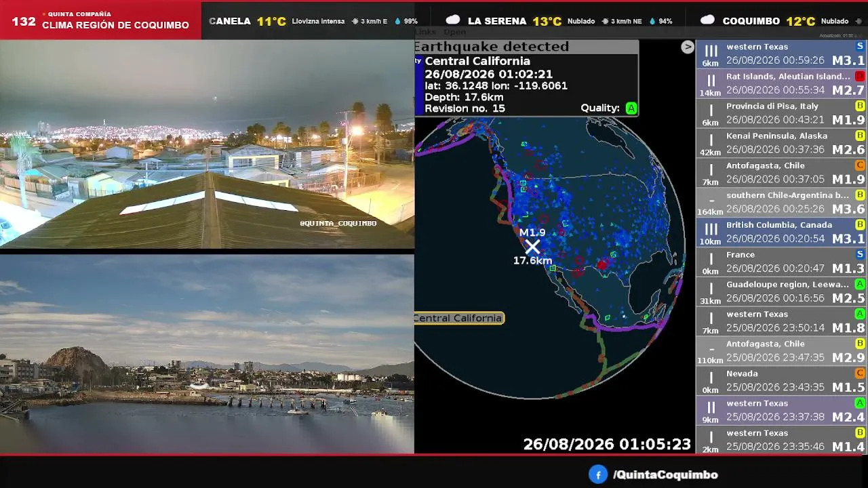Select the Antofagasta, Chile 23:47:35 earthquake

pos(781,350)
